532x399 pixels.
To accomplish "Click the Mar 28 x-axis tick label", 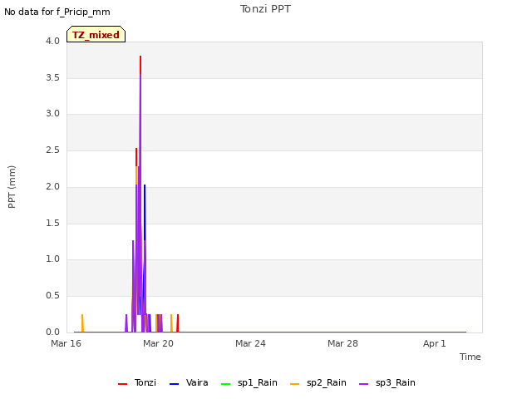I will 342,343.
